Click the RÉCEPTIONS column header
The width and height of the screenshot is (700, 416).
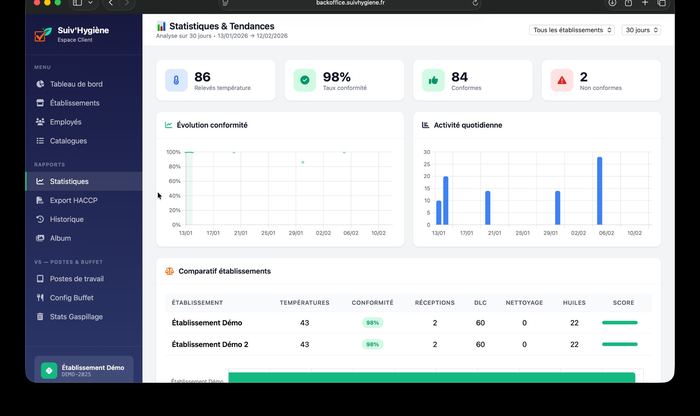point(435,303)
